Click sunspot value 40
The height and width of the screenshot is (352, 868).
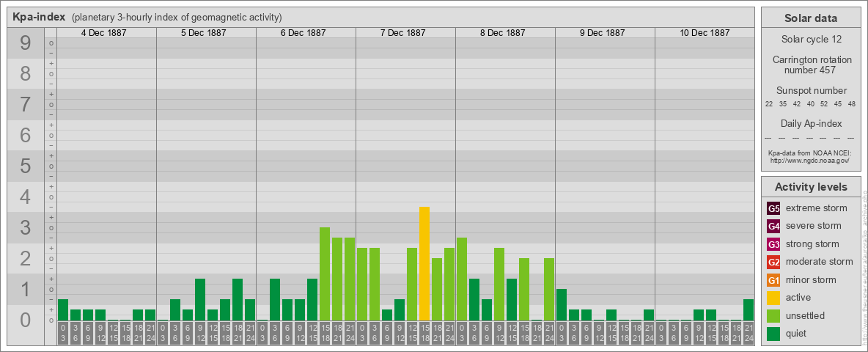(x=810, y=104)
